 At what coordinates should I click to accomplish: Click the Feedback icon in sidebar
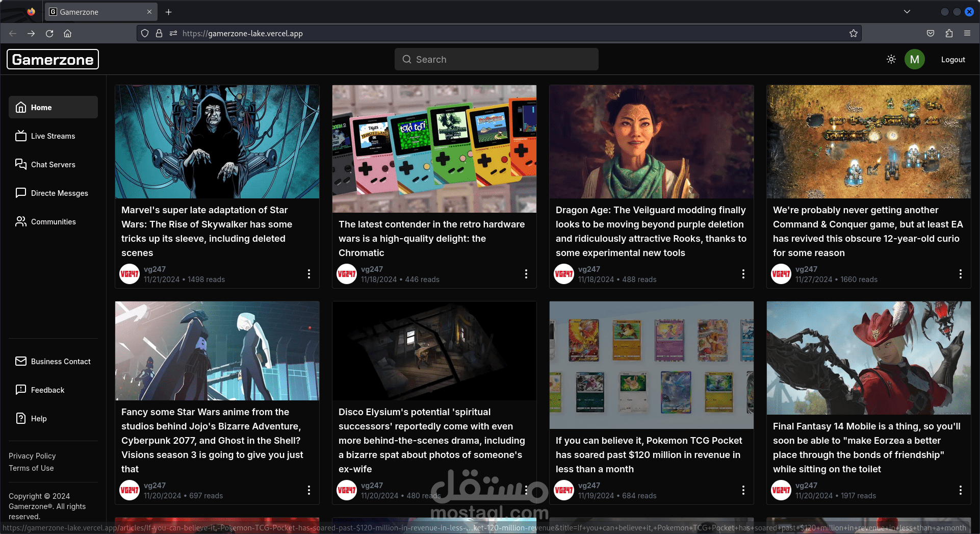pyautogui.click(x=21, y=390)
